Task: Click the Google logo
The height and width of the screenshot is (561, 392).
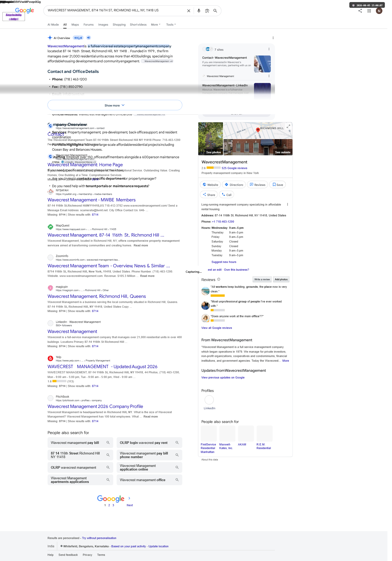Action: tap(25, 10)
